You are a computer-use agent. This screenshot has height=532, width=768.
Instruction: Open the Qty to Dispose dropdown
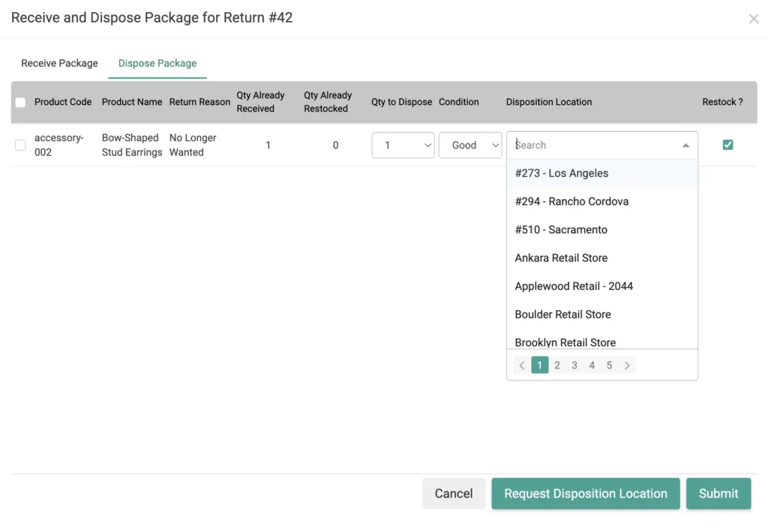point(403,145)
